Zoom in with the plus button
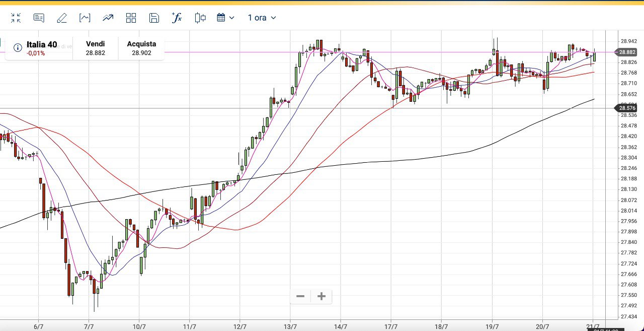This screenshot has width=644, height=331. (321, 296)
